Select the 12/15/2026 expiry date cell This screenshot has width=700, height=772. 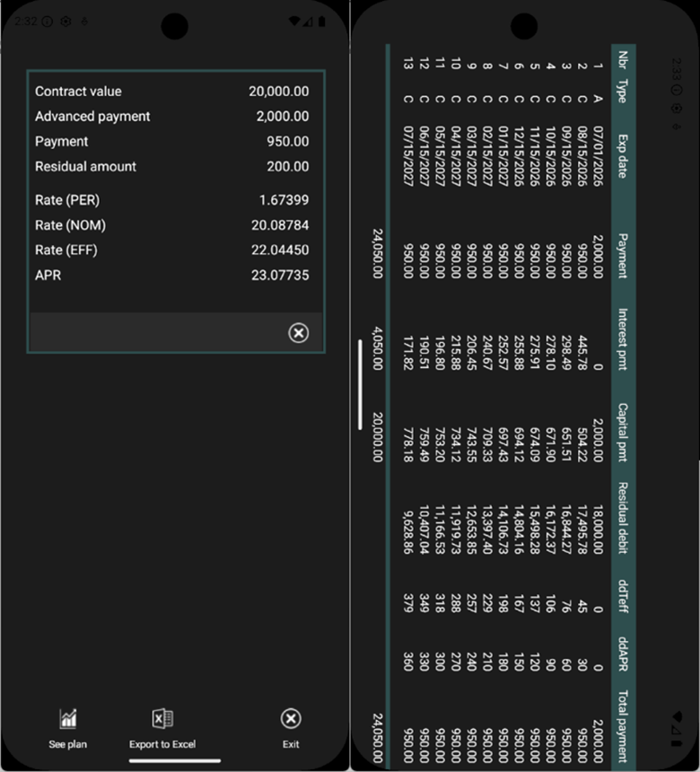pyautogui.click(x=520, y=156)
